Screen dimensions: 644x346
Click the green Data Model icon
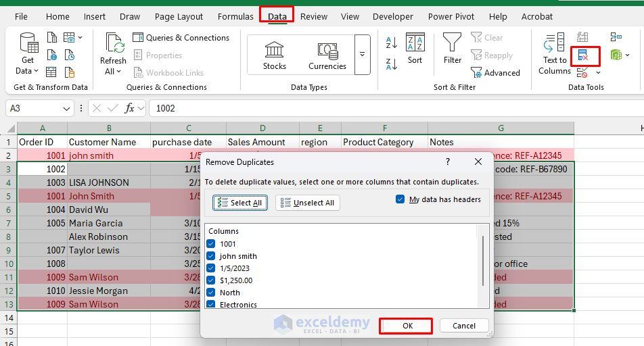tap(616, 55)
